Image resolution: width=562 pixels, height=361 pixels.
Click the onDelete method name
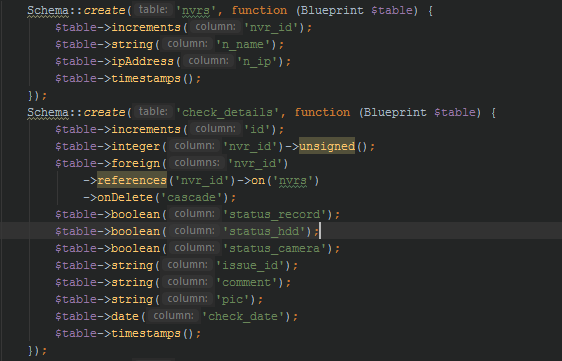pos(125,198)
